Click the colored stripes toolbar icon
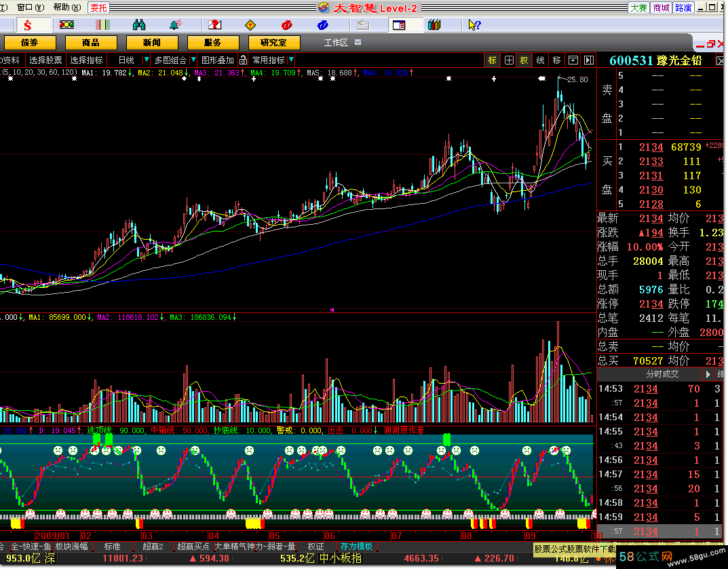Screen dimensions: 728x569 pyautogui.click(x=102, y=24)
